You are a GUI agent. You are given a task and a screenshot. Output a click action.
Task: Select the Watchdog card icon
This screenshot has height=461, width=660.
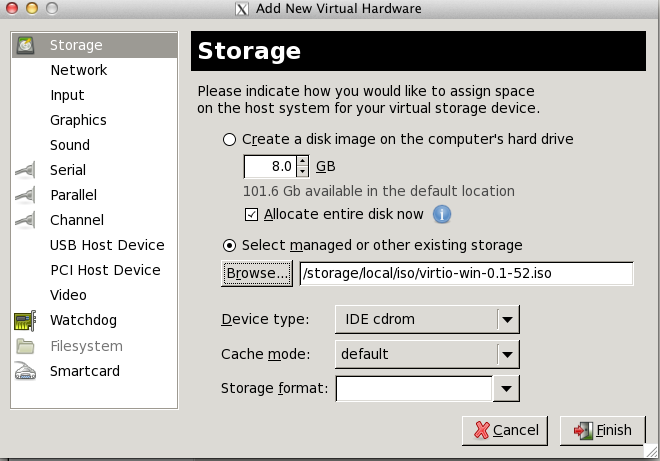[x=25, y=321]
